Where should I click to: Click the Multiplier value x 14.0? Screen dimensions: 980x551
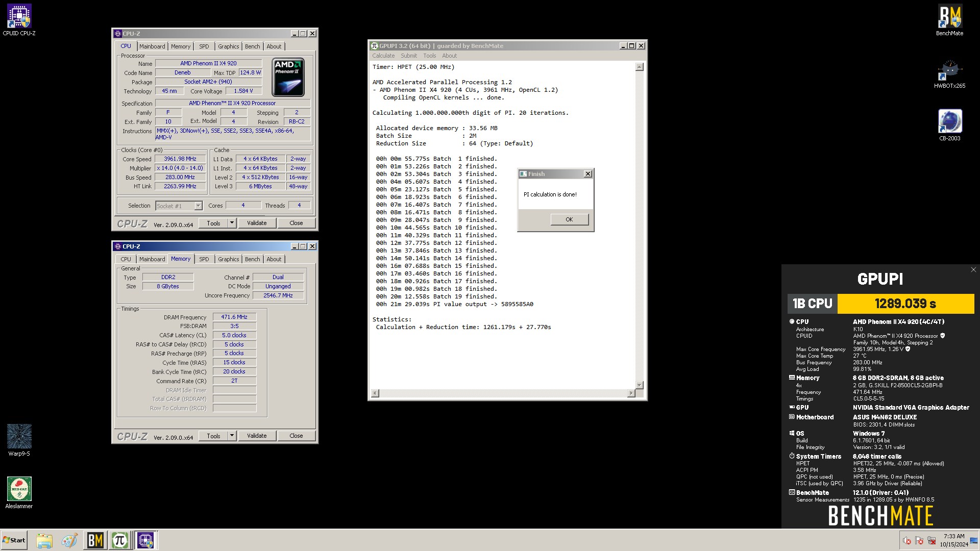click(x=180, y=168)
